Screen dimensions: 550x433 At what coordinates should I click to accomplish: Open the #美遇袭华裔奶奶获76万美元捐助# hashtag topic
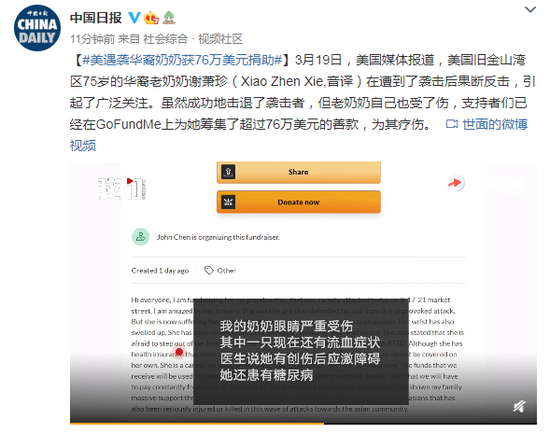[x=182, y=60]
